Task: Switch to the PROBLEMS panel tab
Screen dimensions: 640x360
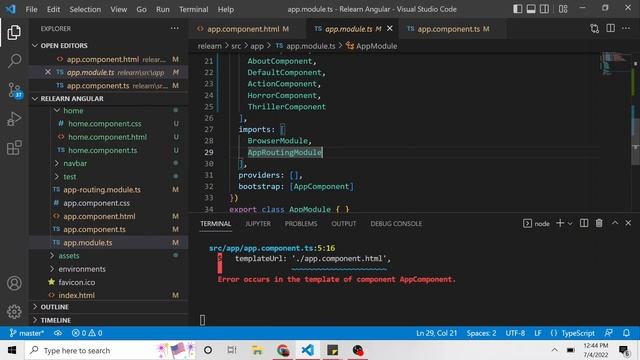Action: (301, 224)
